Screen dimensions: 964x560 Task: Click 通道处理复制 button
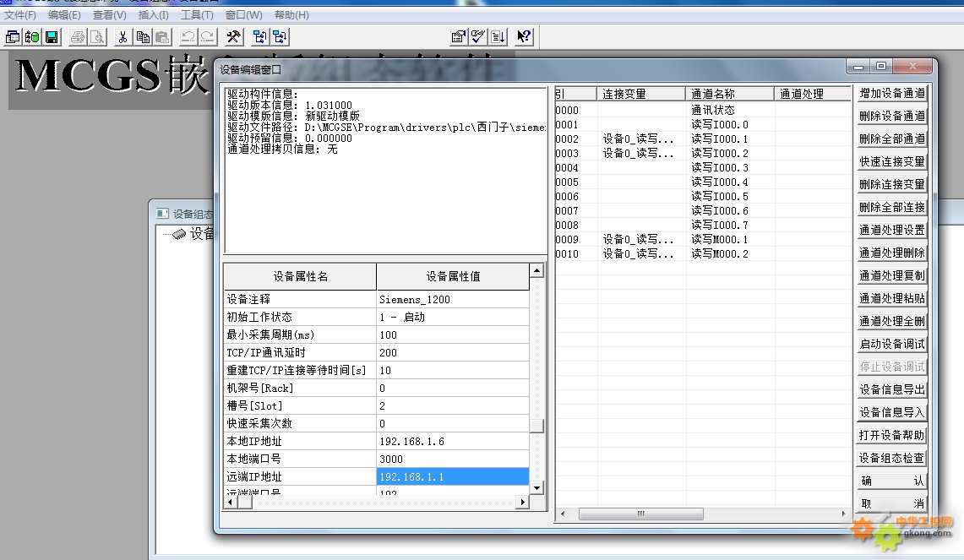pyautogui.click(x=891, y=275)
